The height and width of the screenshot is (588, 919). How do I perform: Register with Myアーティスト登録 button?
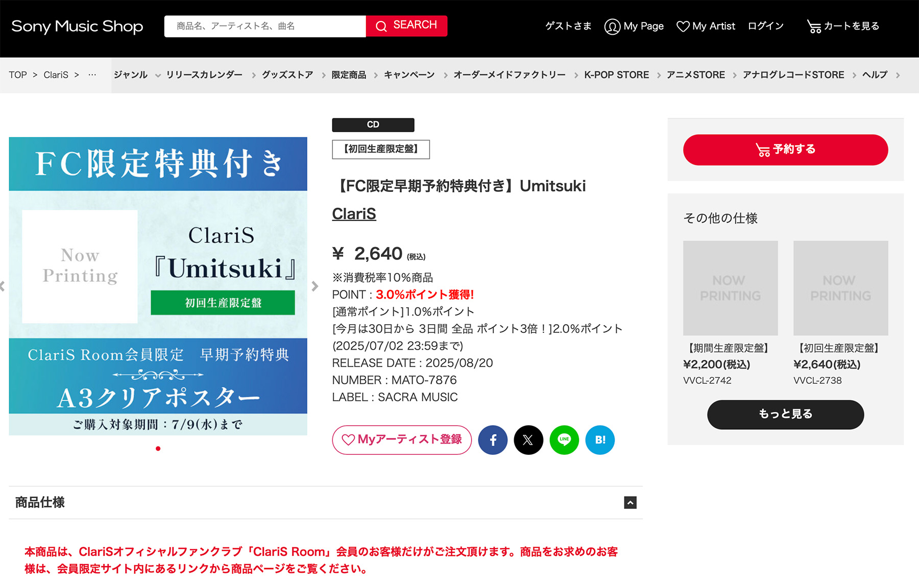tap(402, 440)
